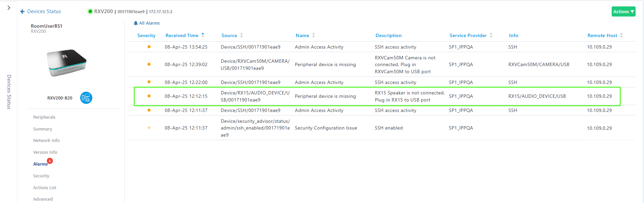The image size is (644, 203).
Task: Open the Security menu item
Action: 41,176
